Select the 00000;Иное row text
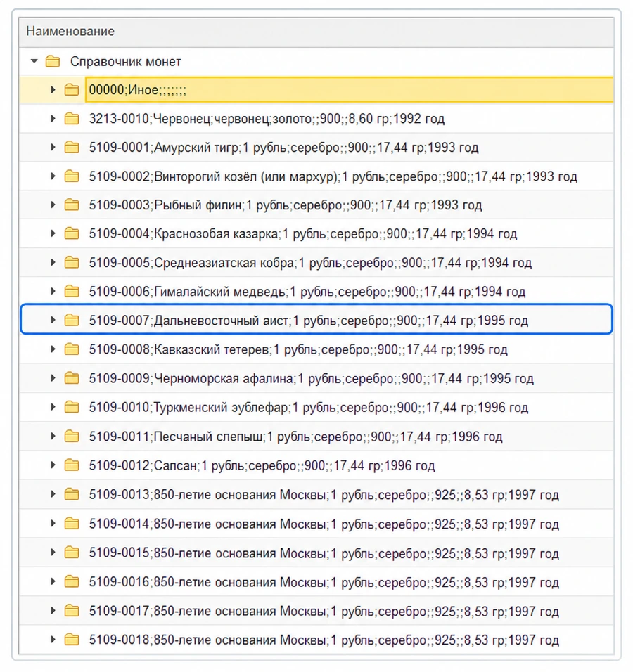 (x=138, y=90)
